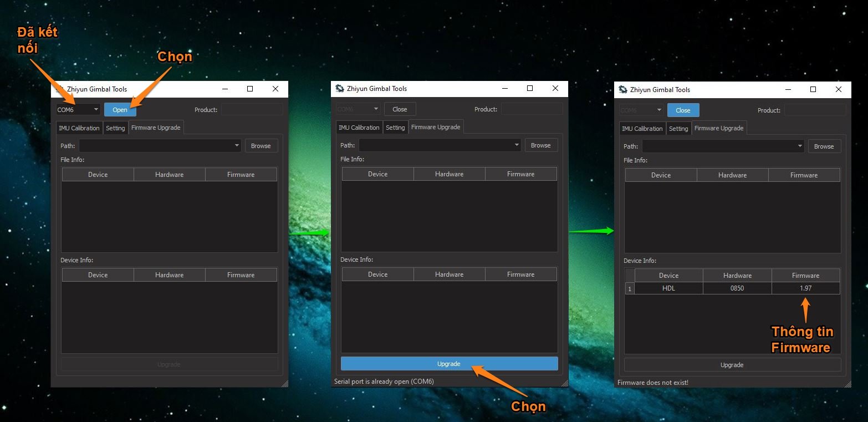This screenshot has width=868, height=422.
Task: Click 'Serial port is already open' status text
Action: point(384,382)
